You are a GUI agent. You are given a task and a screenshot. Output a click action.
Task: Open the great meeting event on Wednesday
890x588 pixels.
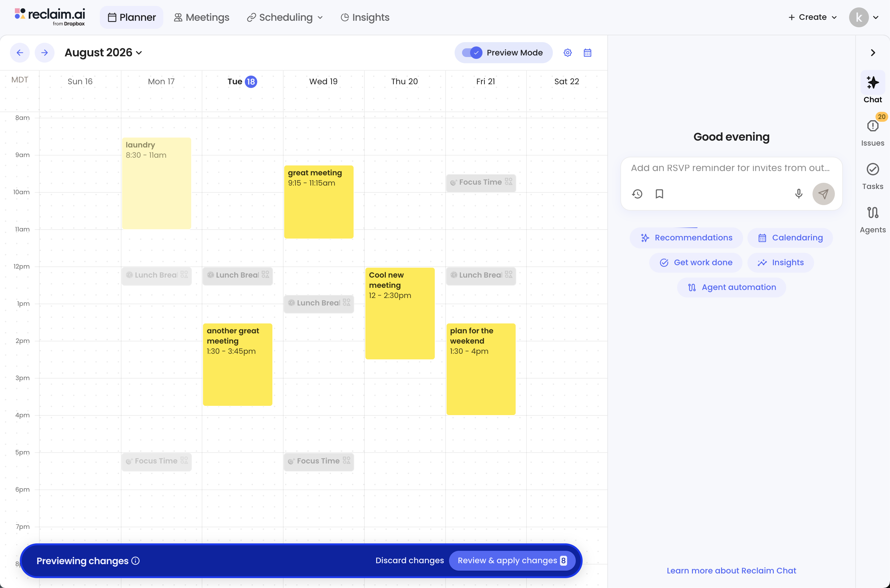(x=319, y=202)
